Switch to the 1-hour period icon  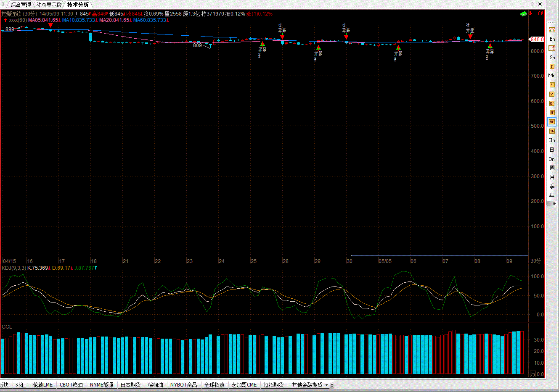tap(552, 131)
